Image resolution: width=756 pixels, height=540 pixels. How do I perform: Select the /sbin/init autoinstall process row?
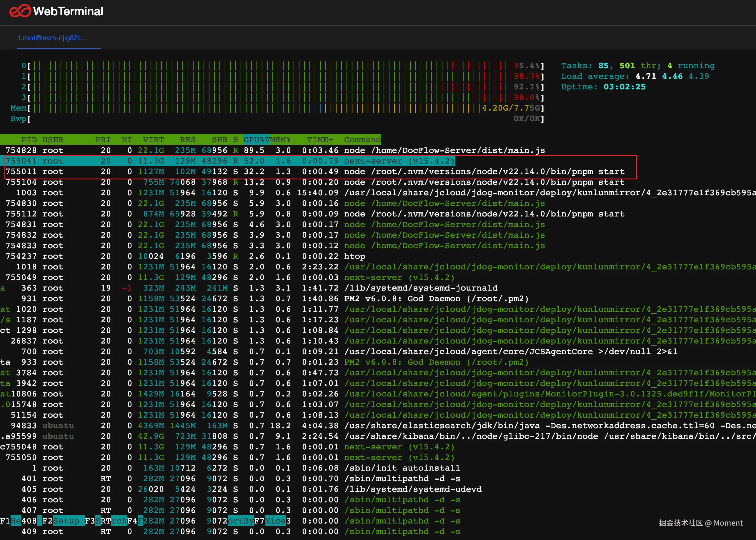(402, 468)
